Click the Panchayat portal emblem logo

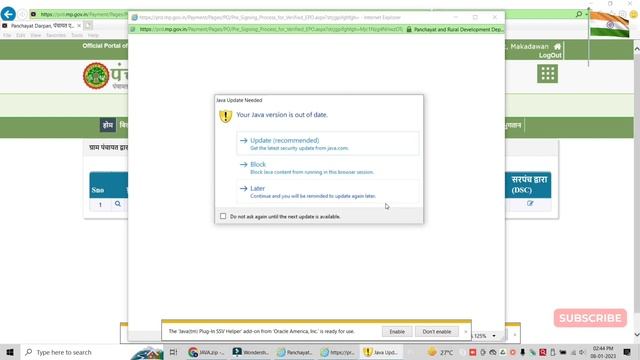(96, 76)
